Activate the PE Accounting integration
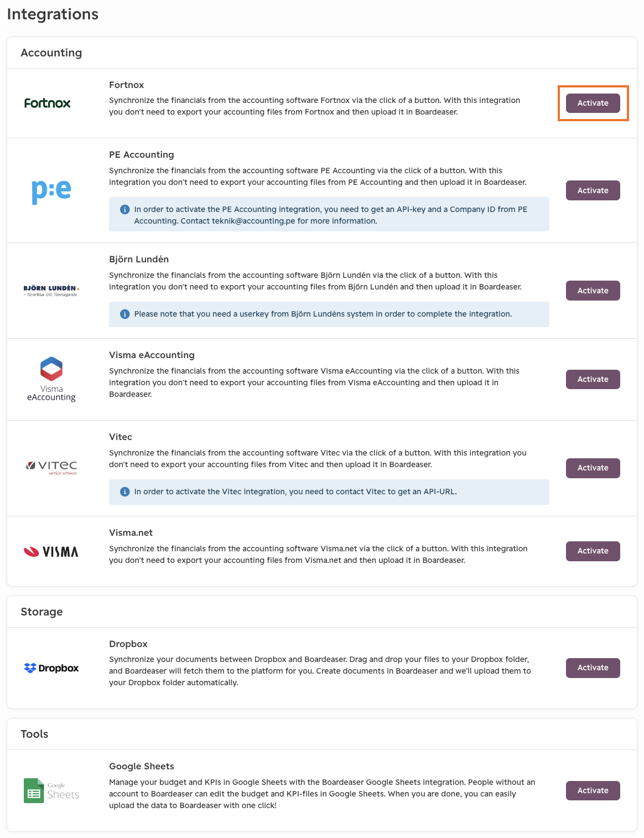The width and height of the screenshot is (644, 838). [593, 190]
